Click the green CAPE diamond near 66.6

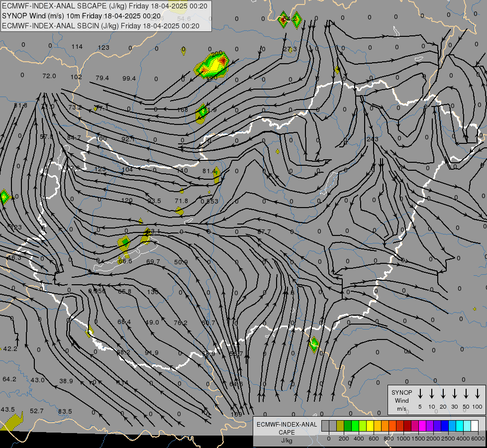coord(125,242)
